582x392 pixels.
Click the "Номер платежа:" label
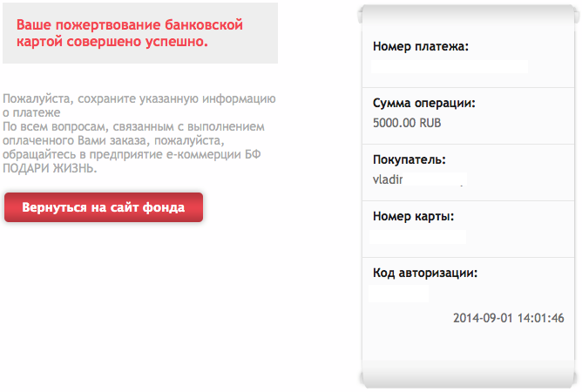tap(420, 46)
